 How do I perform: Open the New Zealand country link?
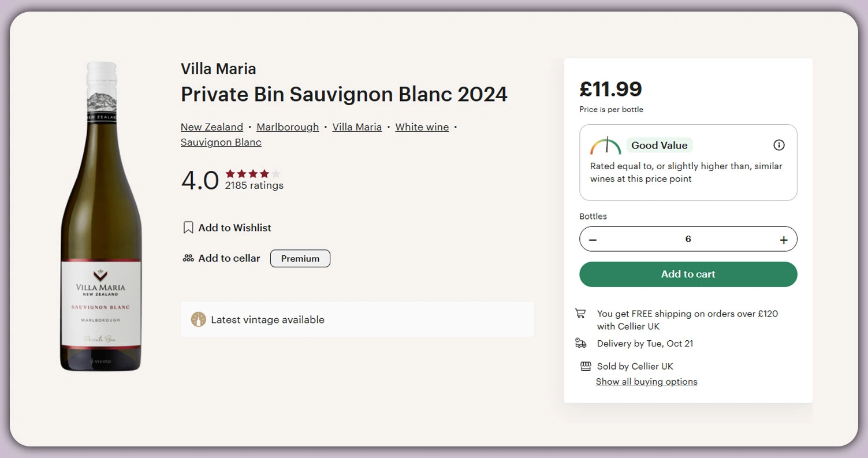(212, 127)
